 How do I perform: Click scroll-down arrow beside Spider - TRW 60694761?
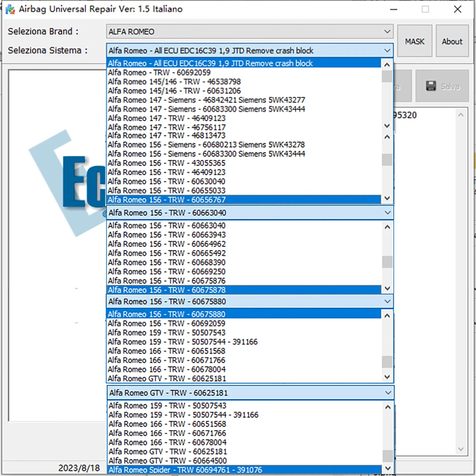[x=387, y=468]
